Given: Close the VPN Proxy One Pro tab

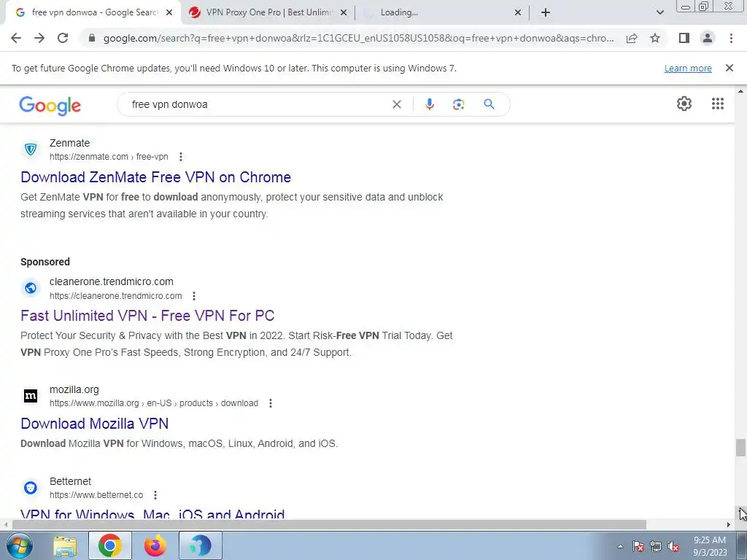Looking at the screenshot, I should (344, 13).
